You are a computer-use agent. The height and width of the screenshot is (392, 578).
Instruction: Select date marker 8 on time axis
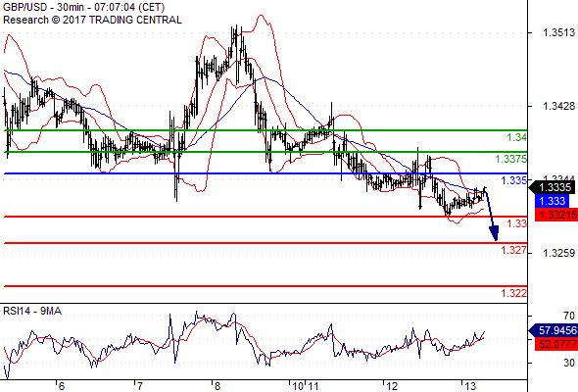(x=217, y=386)
